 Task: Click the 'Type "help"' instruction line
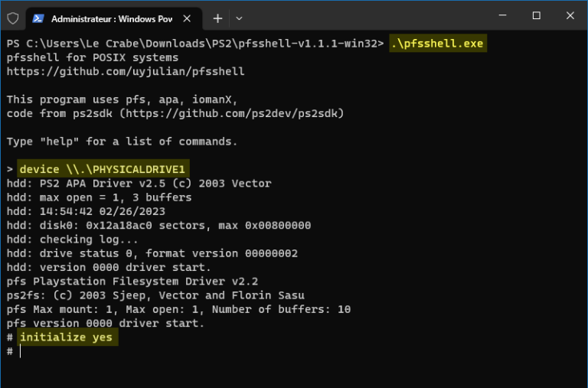(122, 142)
